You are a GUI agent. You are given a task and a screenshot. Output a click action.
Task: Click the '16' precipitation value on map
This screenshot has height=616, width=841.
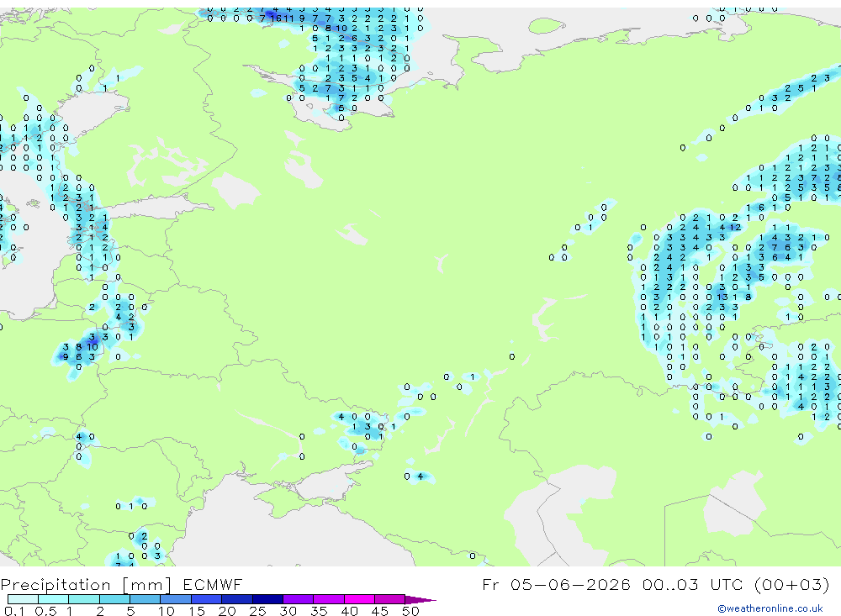point(276,18)
